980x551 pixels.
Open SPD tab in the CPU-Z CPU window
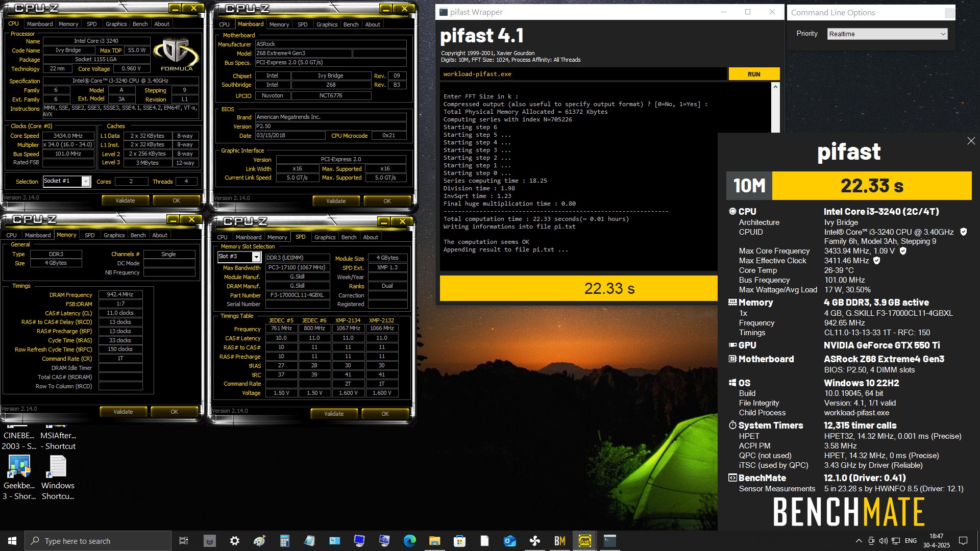[x=91, y=24]
